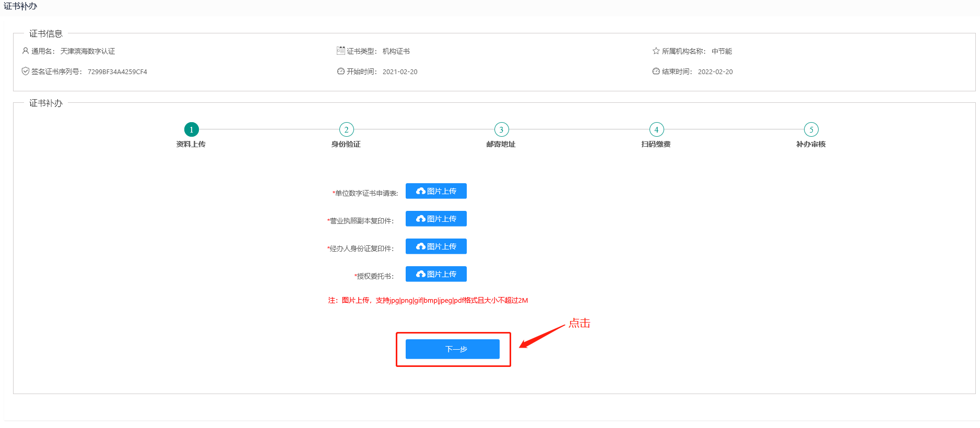Click step 2 circle for 身份验证
Viewport: 980px width, 428px height.
[x=346, y=129]
